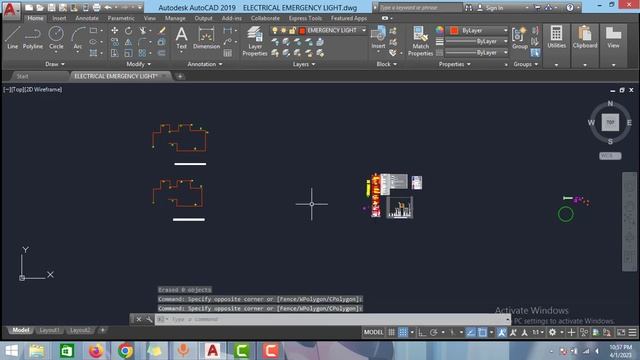Open the Express Tools ribbon tab
The width and height of the screenshot is (640, 360).
pyautogui.click(x=305, y=18)
